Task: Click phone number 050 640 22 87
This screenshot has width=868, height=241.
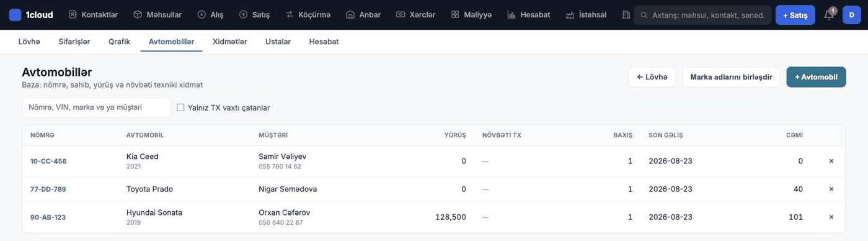Action: tap(280, 222)
